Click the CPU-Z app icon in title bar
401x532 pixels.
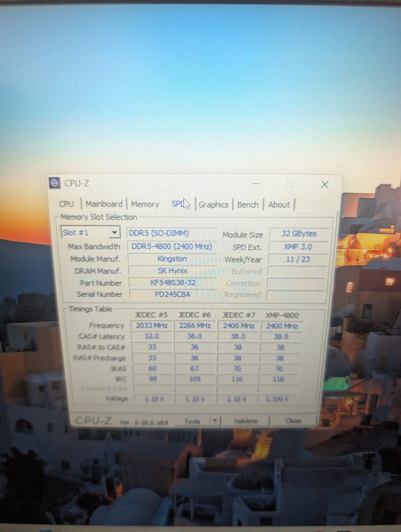pyautogui.click(x=55, y=183)
